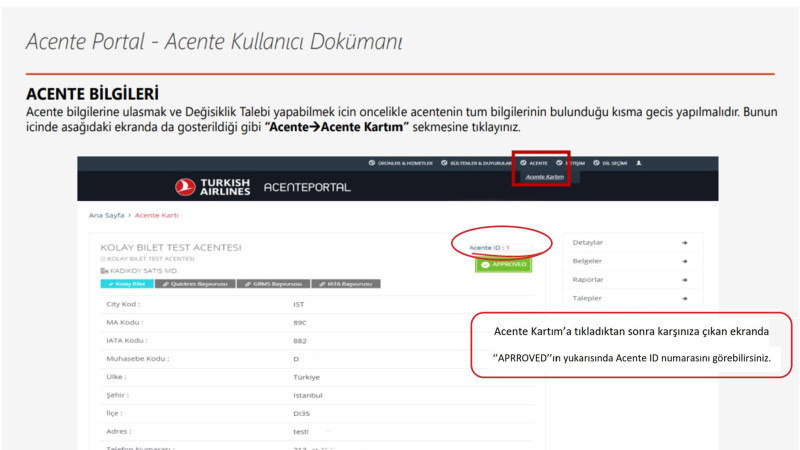Click the KOLAY BILET TEST ACENTESI title

click(171, 247)
